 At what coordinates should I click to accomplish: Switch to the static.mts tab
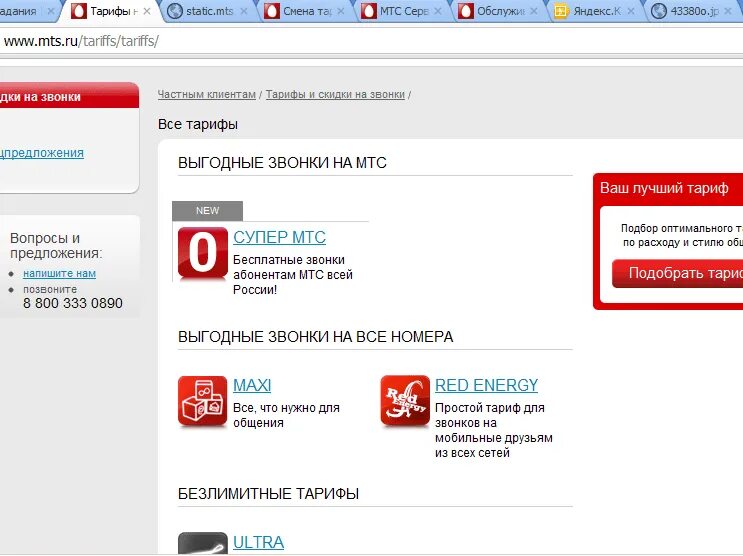[209, 11]
